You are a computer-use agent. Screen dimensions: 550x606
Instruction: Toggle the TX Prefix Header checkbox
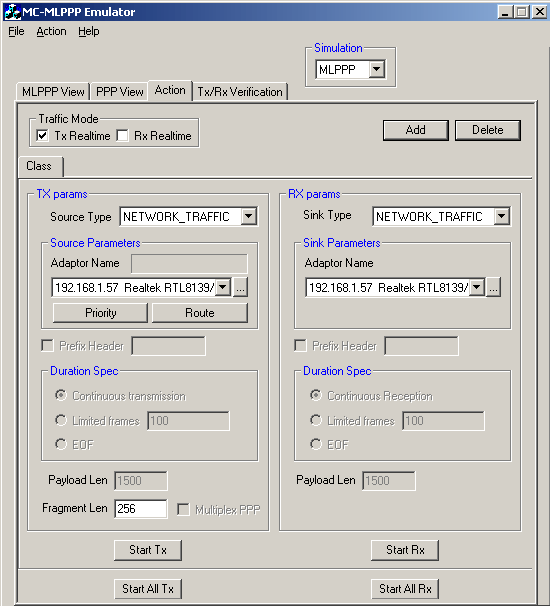47,346
